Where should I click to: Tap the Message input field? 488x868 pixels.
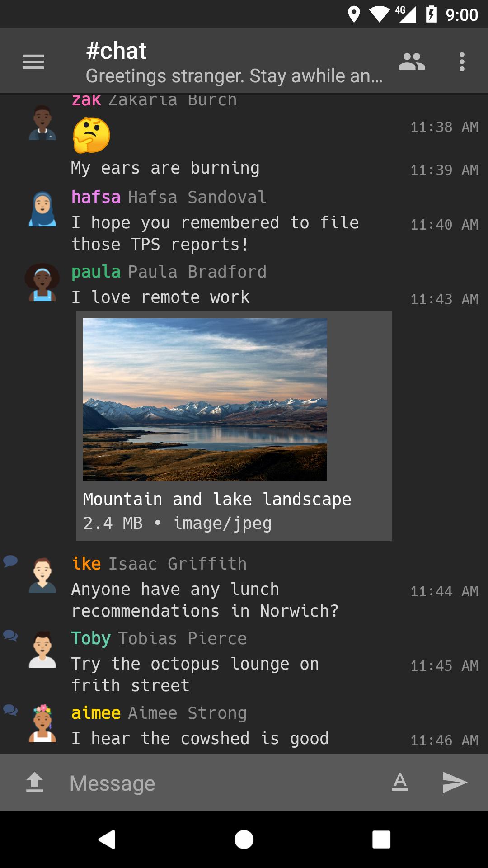(x=221, y=783)
